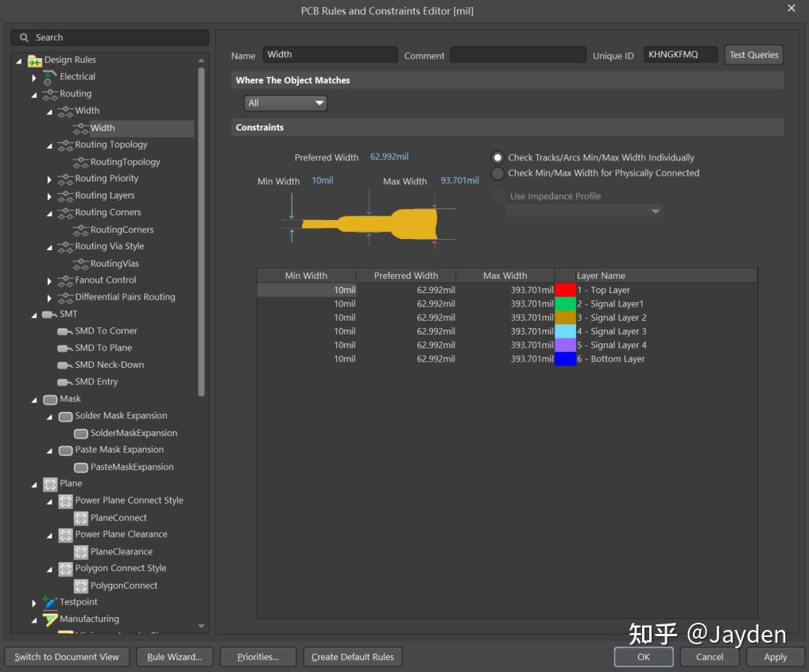Click the RoutingVias rule icon
Viewport: 809px width, 672px height.
(80, 263)
